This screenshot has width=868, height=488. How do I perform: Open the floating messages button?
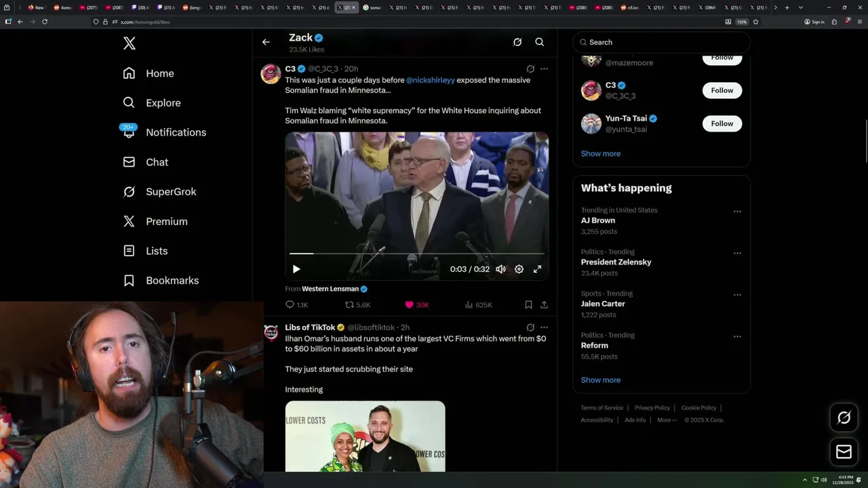844,451
